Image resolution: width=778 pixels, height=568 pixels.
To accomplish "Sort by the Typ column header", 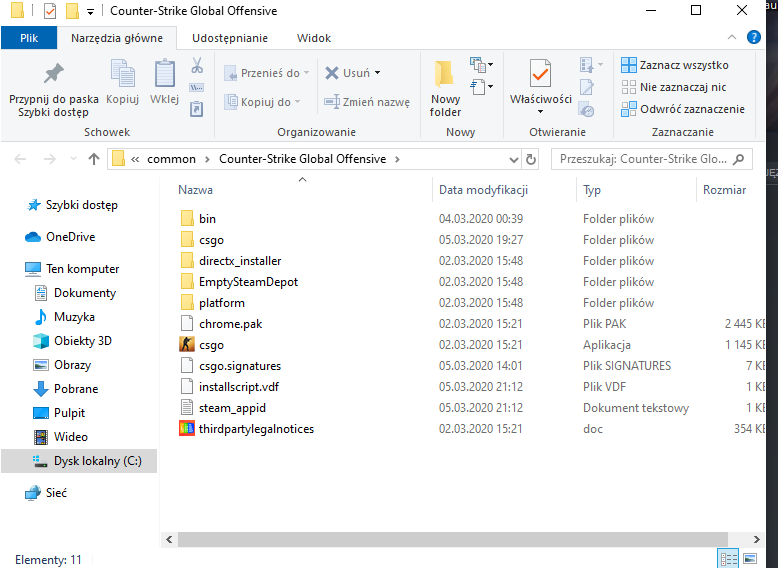I will tap(592, 190).
